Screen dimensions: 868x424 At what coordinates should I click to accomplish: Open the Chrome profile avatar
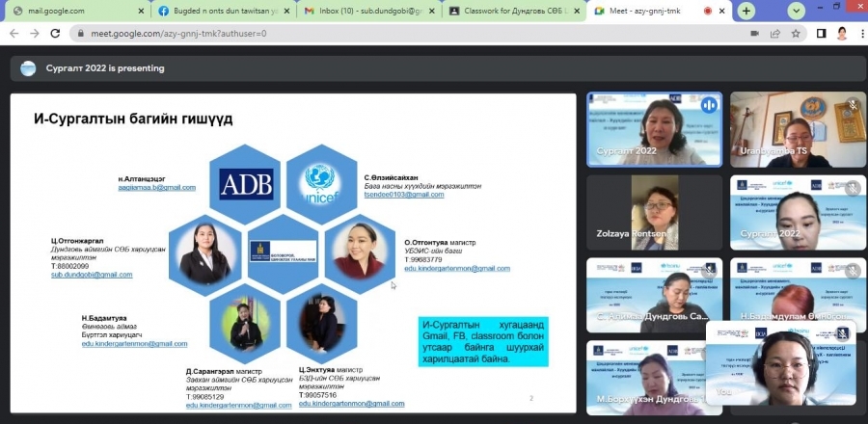[842, 33]
